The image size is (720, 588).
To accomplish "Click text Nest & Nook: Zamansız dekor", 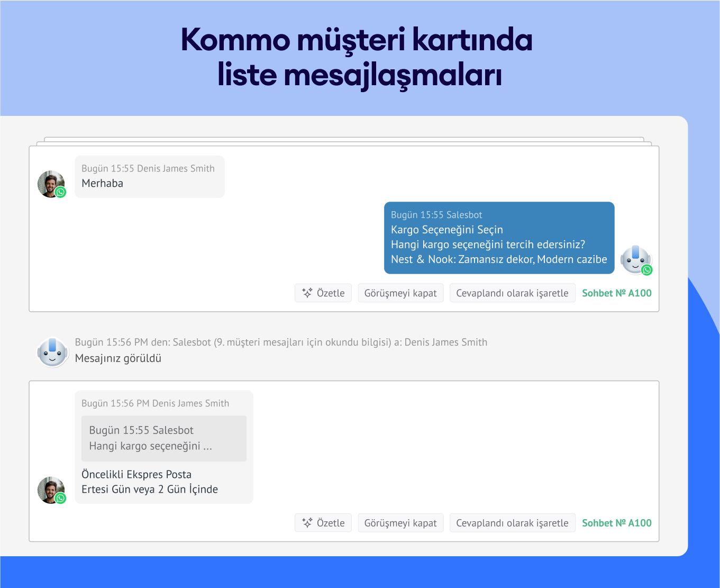I will click(x=462, y=259).
